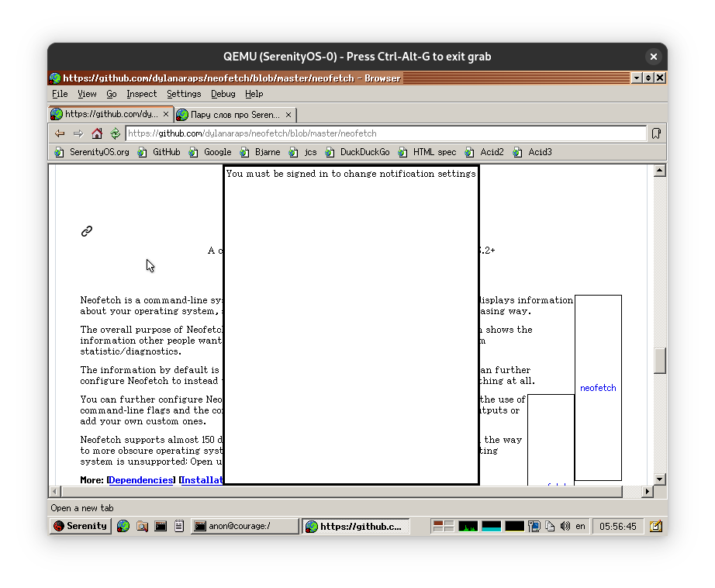
Task: Open the File menu
Action: (x=60, y=94)
